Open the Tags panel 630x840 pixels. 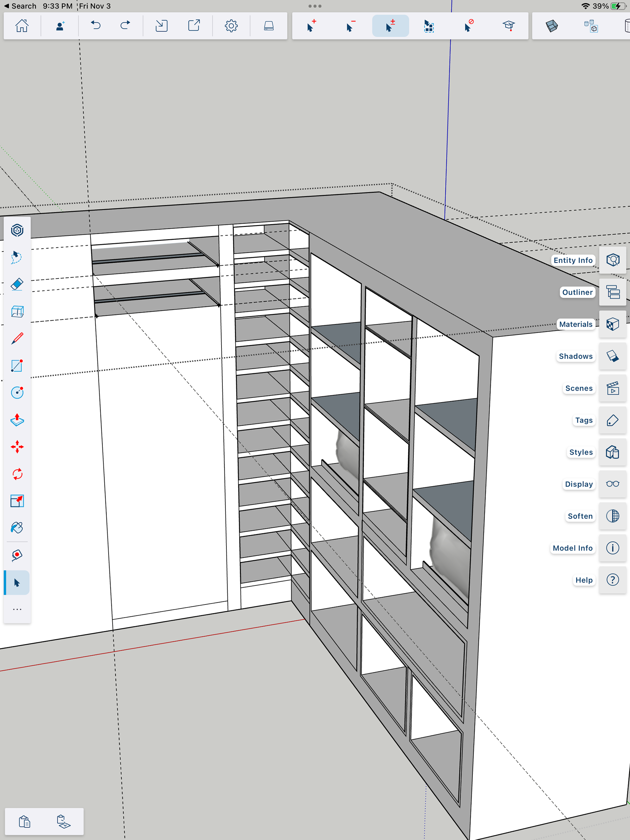612,420
